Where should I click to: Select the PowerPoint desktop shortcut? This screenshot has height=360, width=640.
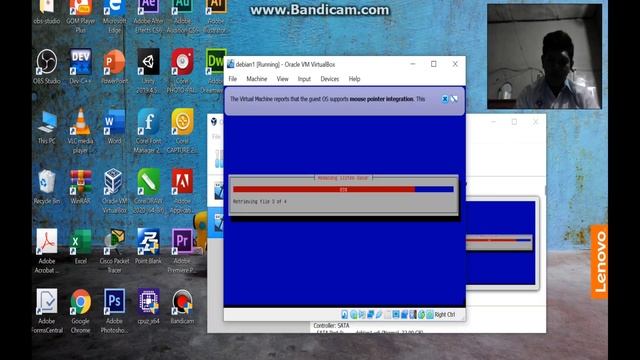(114, 67)
